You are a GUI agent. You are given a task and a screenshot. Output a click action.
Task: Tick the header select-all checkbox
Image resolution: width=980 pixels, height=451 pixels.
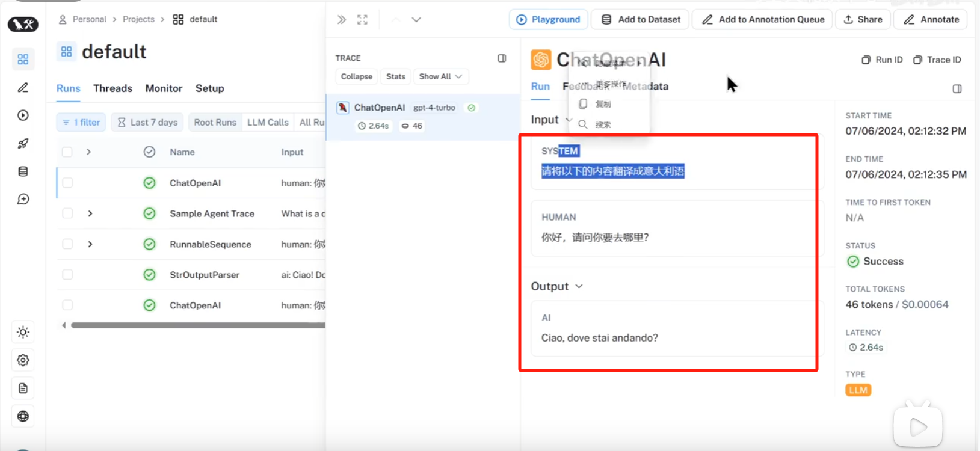coord(67,152)
